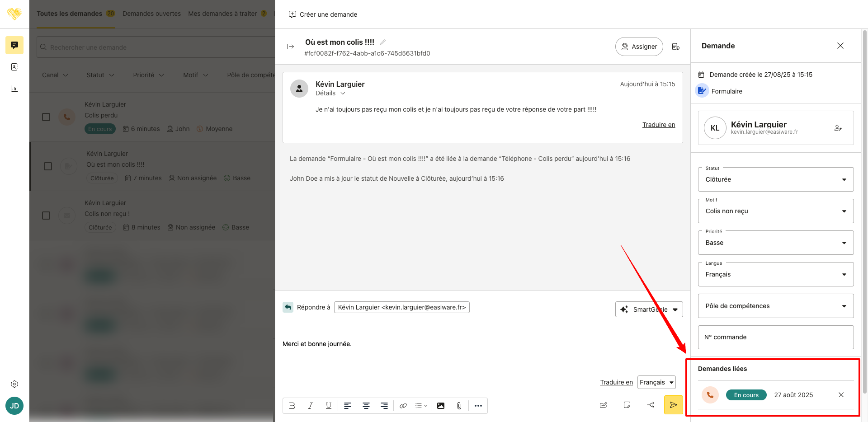
Task: Click the send reply paper plane button
Action: 673,405
